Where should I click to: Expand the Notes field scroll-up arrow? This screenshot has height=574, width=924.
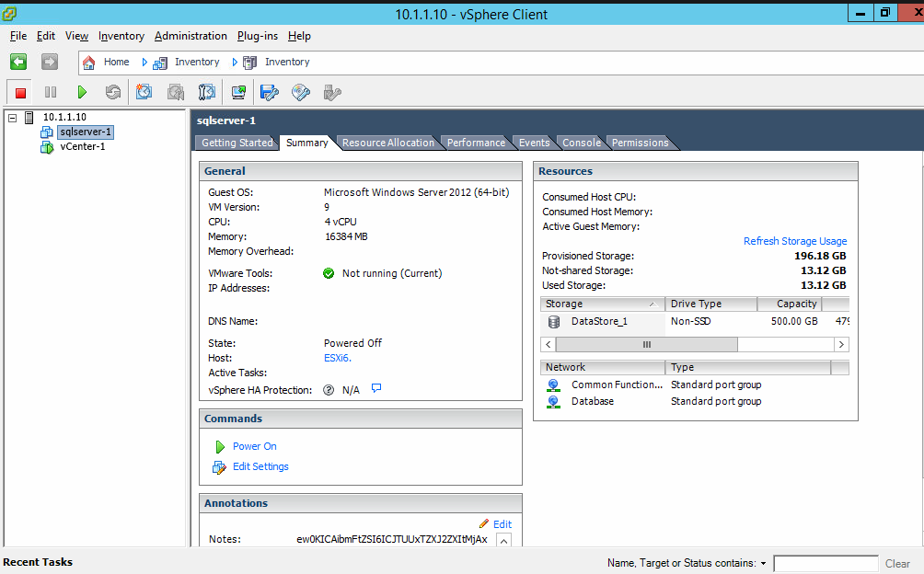[x=503, y=541]
